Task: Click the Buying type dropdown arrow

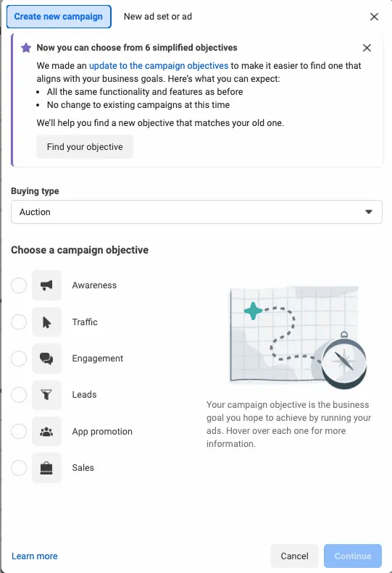Action: [x=369, y=212]
